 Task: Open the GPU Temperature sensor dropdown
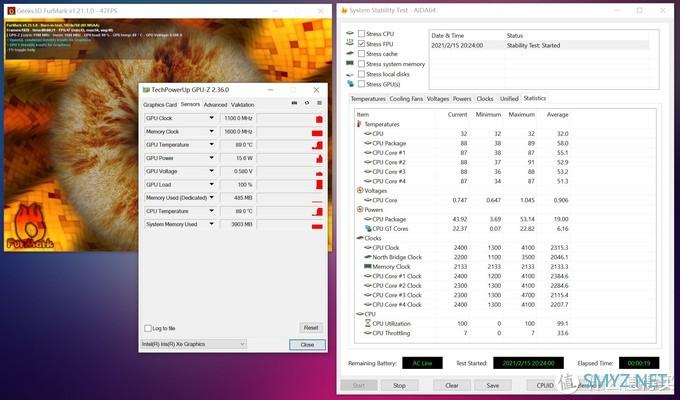(x=212, y=144)
